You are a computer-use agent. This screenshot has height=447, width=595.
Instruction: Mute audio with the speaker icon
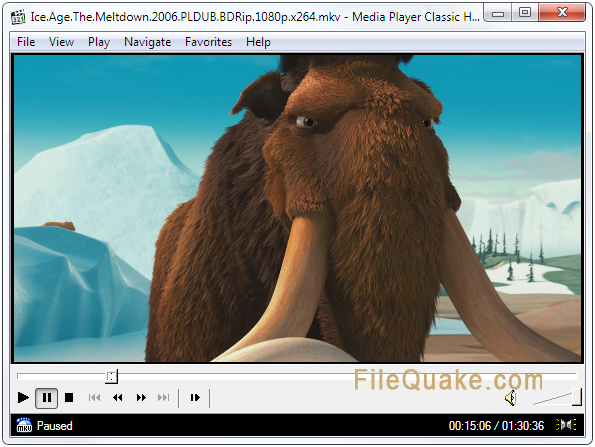(511, 398)
